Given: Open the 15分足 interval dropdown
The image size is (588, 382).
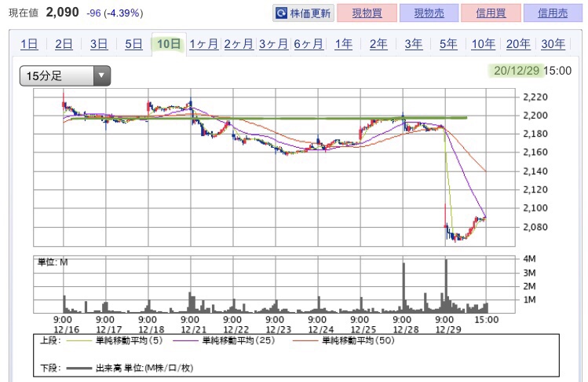Looking at the screenshot, I should 65,76.
